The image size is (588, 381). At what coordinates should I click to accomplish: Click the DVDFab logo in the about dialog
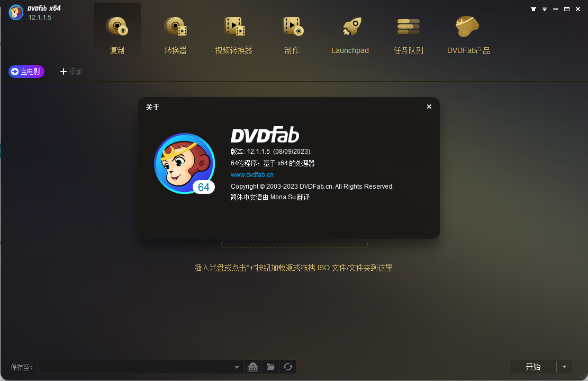click(265, 135)
